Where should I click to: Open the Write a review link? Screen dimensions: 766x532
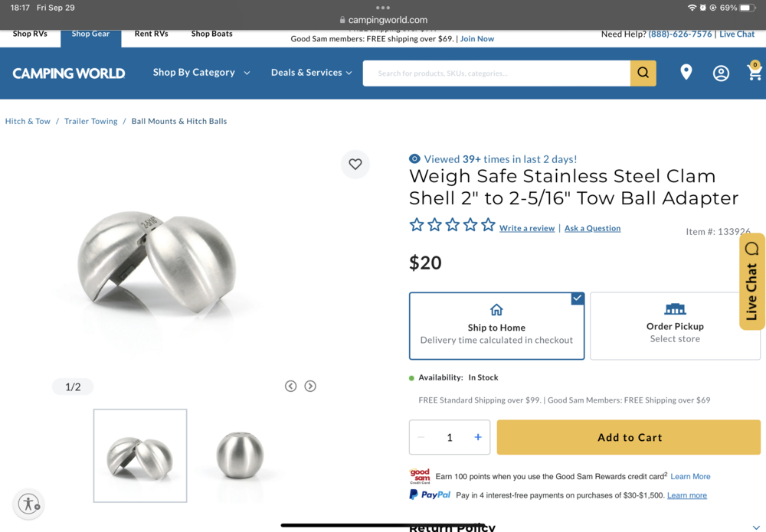point(527,228)
